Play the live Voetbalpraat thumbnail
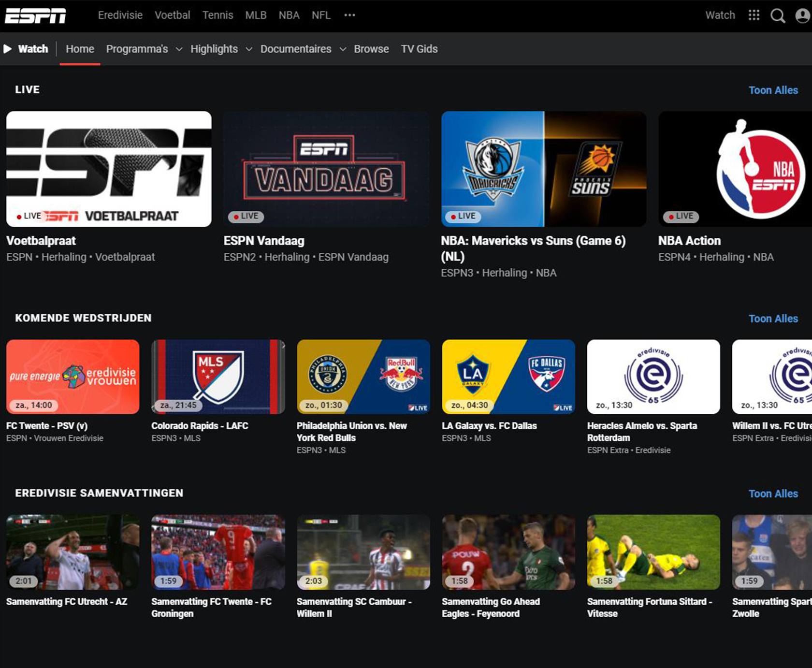The width and height of the screenshot is (812, 668). click(x=109, y=169)
